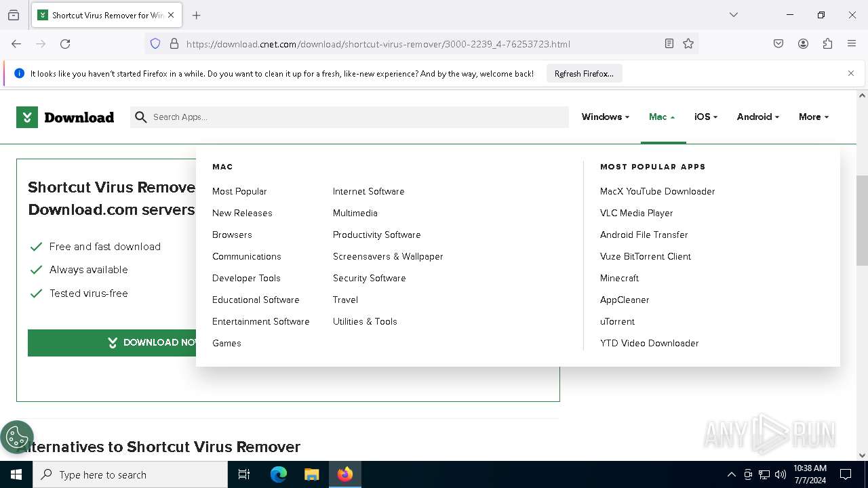Image resolution: width=868 pixels, height=488 pixels.
Task: Open AppCleaner app link
Action: [x=625, y=300]
